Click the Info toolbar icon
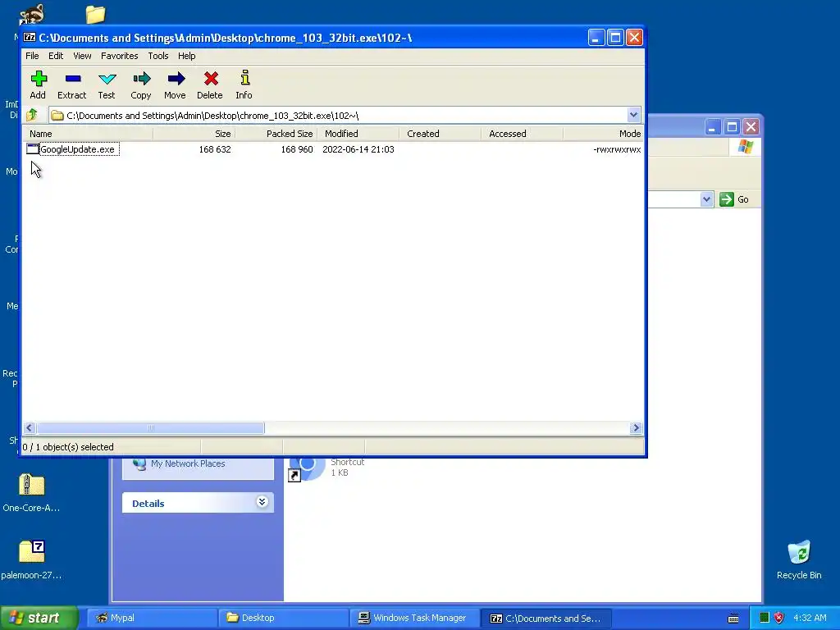The height and width of the screenshot is (630, 840). pos(244,79)
